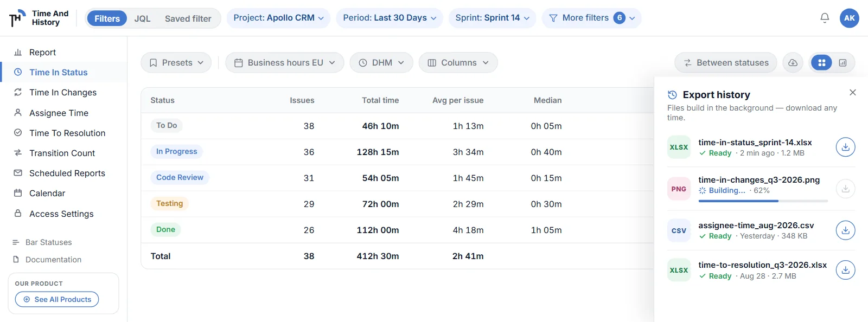Open the Columns dropdown

[x=458, y=63]
